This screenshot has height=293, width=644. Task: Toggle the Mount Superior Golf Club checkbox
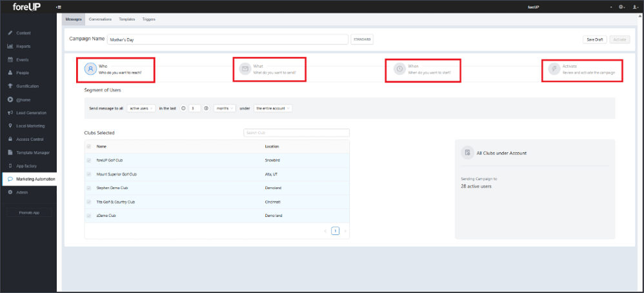[88, 174]
